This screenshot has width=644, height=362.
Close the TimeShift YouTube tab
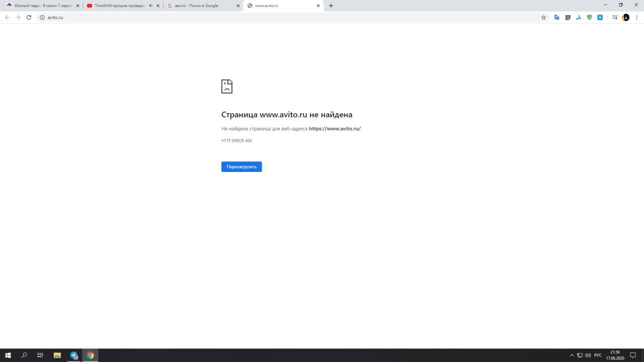click(x=158, y=6)
